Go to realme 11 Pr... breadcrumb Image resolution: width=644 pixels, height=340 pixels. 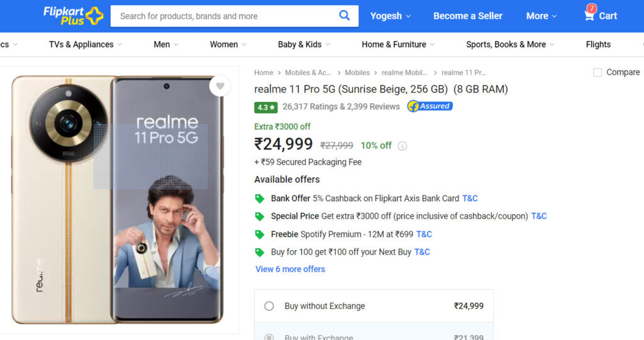tap(464, 73)
